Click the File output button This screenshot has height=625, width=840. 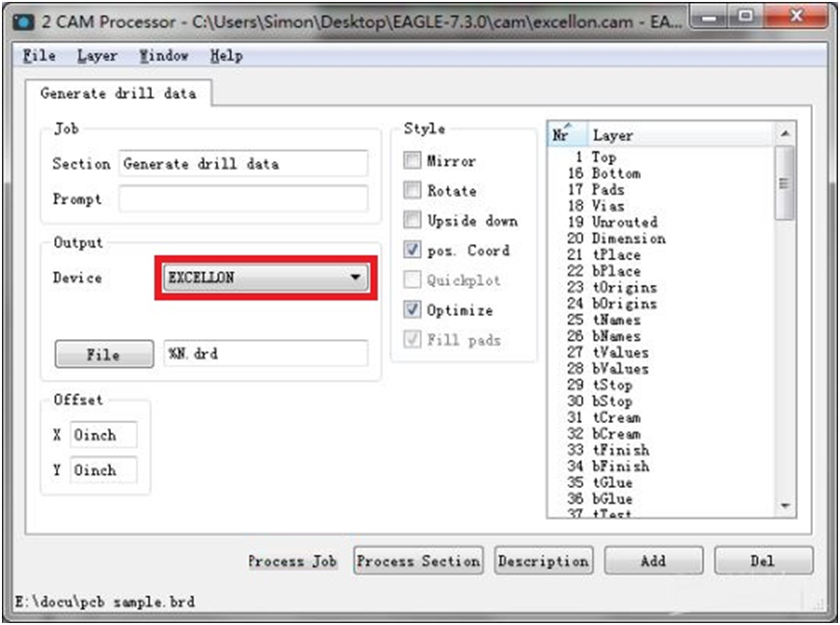(x=103, y=355)
